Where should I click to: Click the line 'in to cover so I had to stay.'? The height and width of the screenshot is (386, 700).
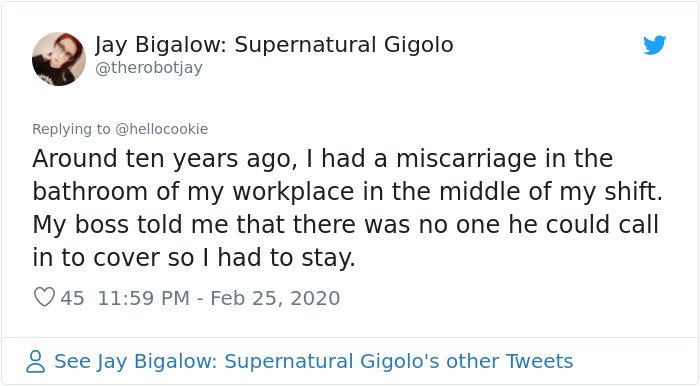coord(194,258)
